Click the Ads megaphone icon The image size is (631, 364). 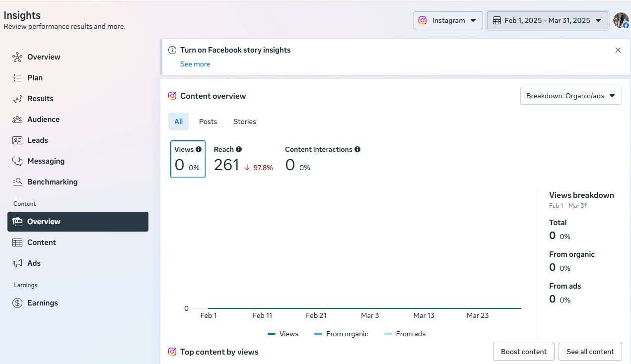click(x=17, y=263)
